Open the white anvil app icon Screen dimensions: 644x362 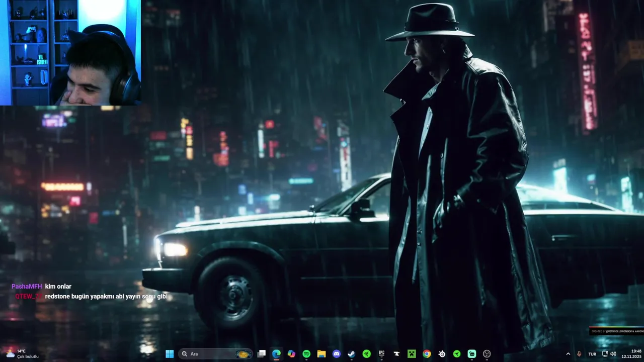(x=396, y=354)
